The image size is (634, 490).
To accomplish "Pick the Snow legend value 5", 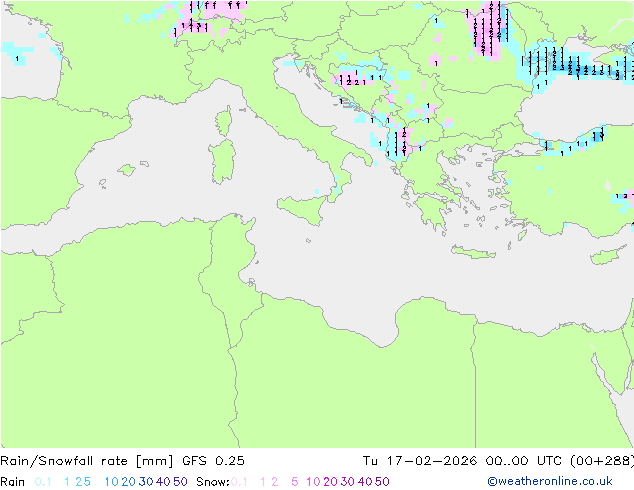I will click(x=294, y=482).
